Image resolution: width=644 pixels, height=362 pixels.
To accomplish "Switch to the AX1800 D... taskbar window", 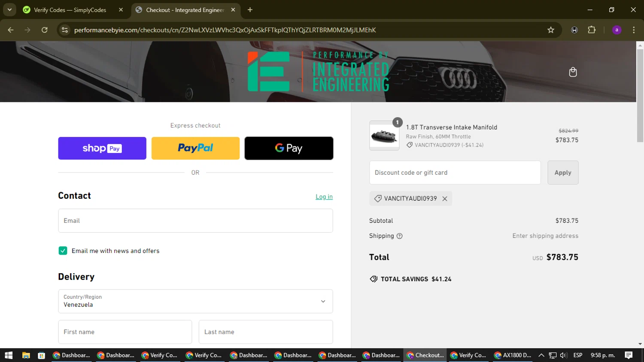I will tap(513, 355).
